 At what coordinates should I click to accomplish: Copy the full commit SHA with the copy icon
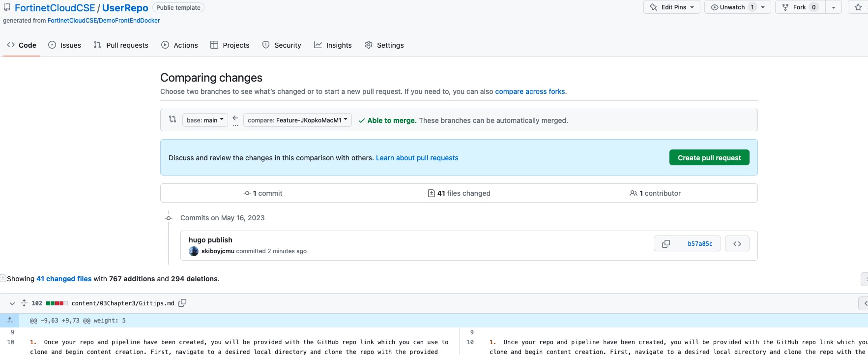pyautogui.click(x=666, y=243)
